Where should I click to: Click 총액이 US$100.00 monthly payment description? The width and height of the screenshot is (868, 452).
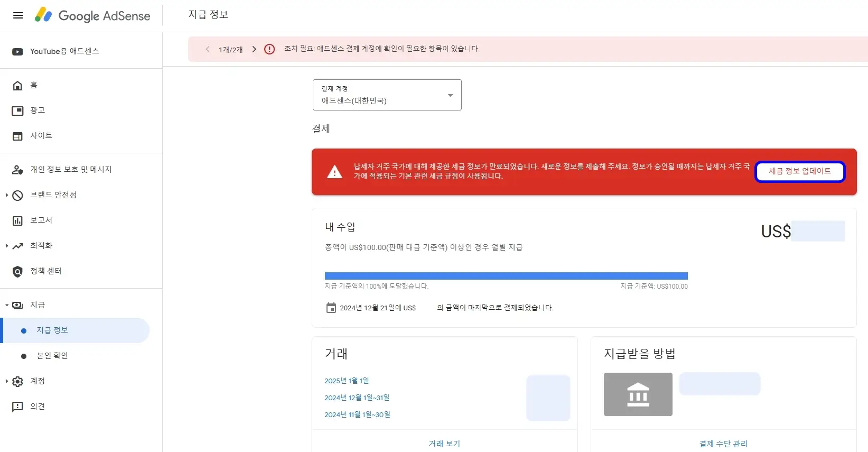tap(424, 247)
